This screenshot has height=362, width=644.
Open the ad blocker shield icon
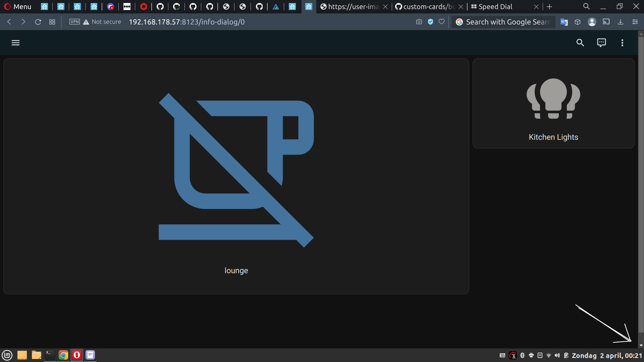coord(430,22)
